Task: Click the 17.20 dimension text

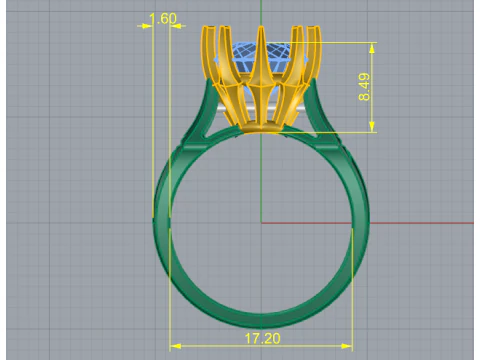Action: point(263,338)
